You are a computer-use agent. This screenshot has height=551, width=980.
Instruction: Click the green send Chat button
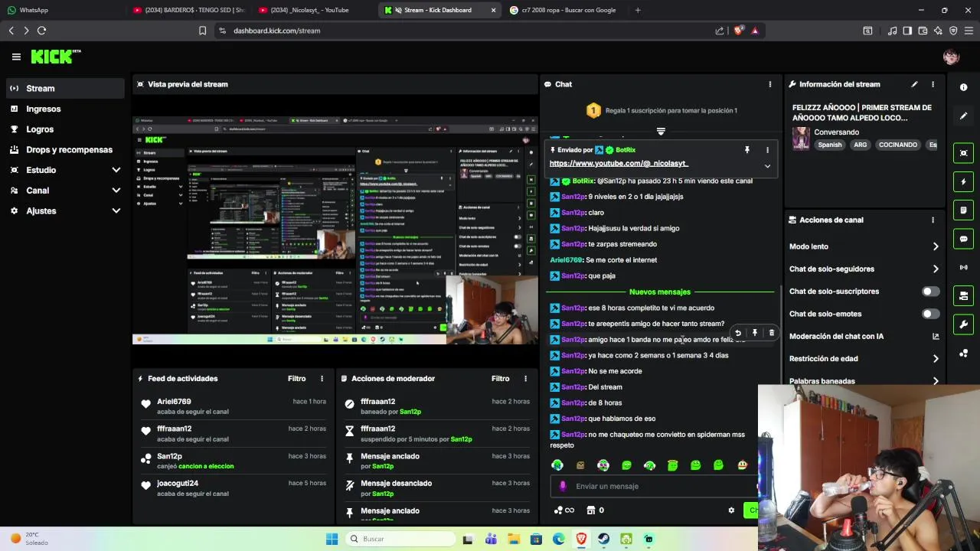coord(751,510)
